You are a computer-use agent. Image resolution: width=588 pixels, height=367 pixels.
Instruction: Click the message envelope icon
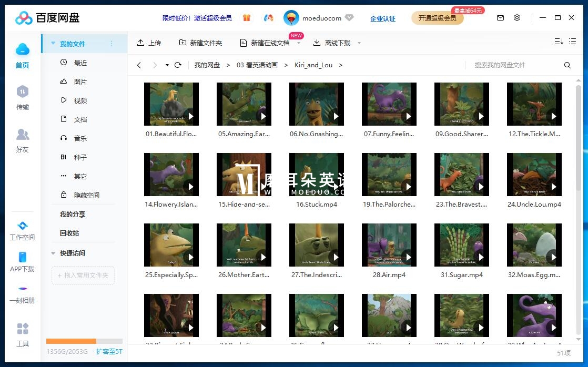pos(500,17)
